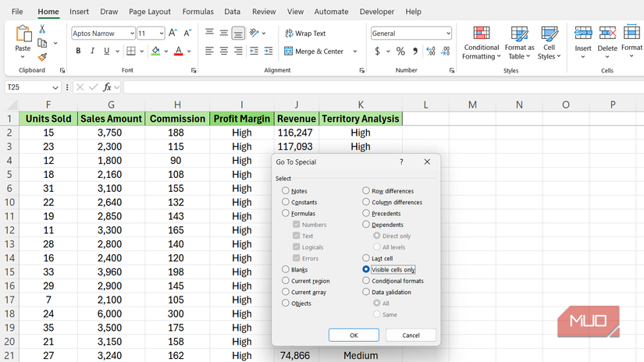Viewport: 644px width, 362px height.
Task: Expand the Name Box dropdown arrow
Action: (x=55, y=87)
